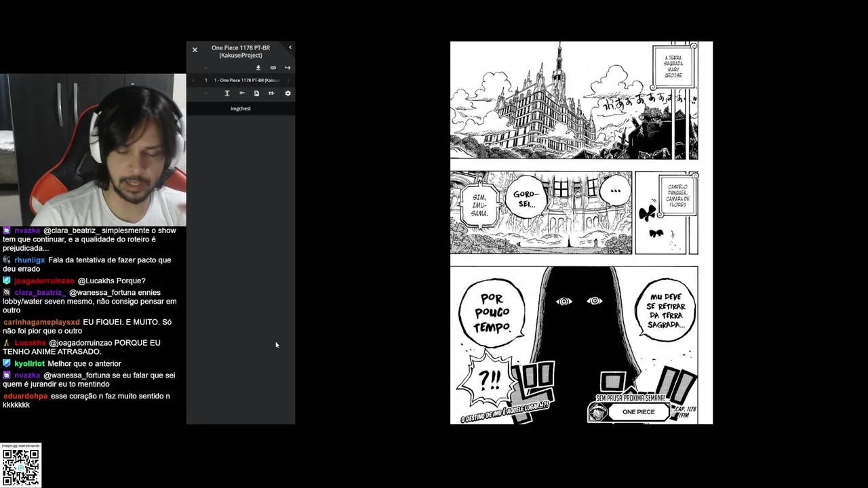Viewport: 868px width, 488px height.
Task: Click chat username 'carinhagameplaysxd'
Action: [41, 322]
